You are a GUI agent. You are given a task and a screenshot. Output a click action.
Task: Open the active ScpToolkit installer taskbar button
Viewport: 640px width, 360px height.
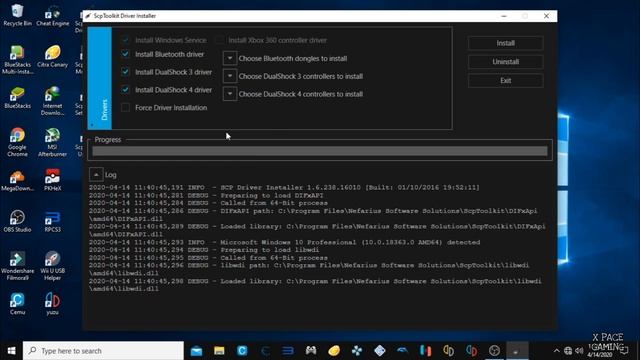point(517,351)
